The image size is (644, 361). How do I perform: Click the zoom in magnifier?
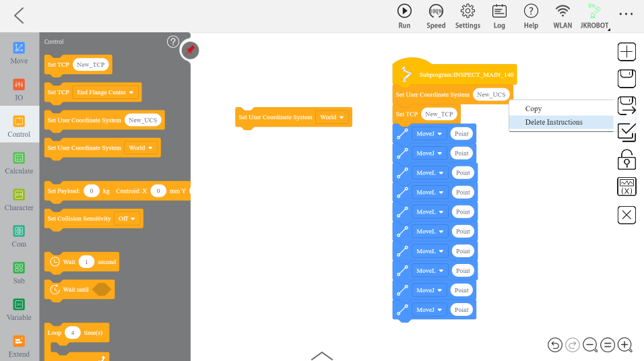(x=625, y=345)
